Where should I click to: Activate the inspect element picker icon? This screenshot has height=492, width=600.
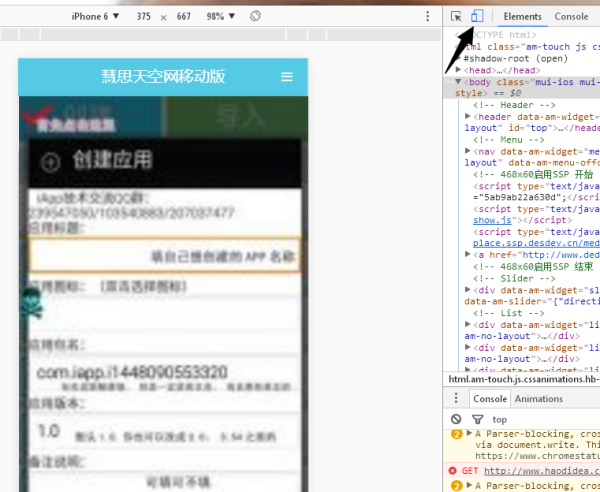456,16
